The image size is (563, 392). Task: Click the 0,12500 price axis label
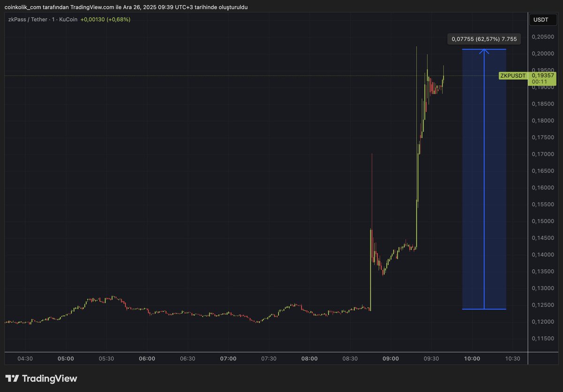coord(543,305)
